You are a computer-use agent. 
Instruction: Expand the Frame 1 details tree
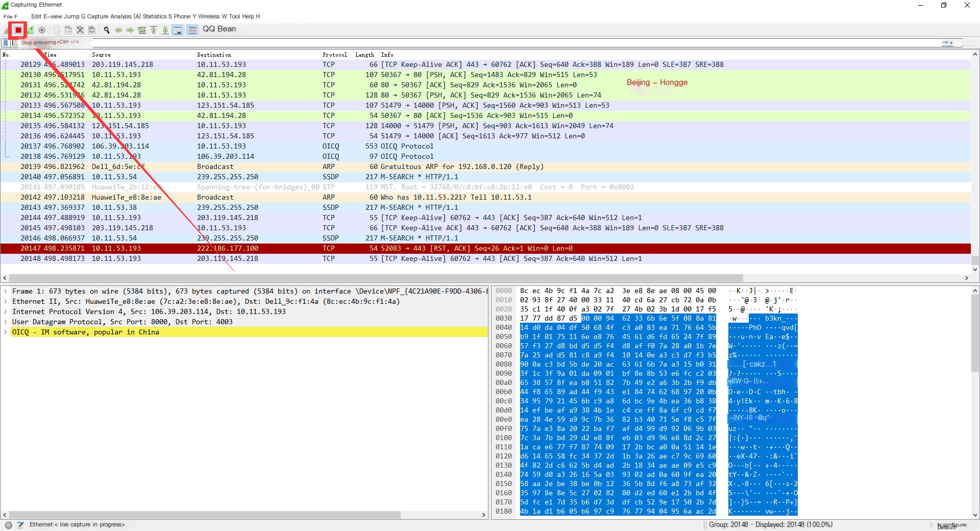5,292
